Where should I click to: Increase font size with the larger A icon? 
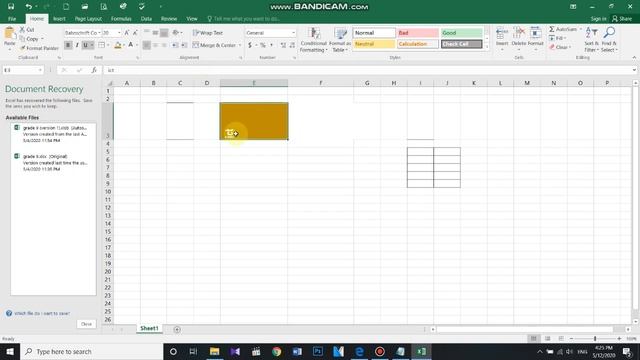click(127, 33)
